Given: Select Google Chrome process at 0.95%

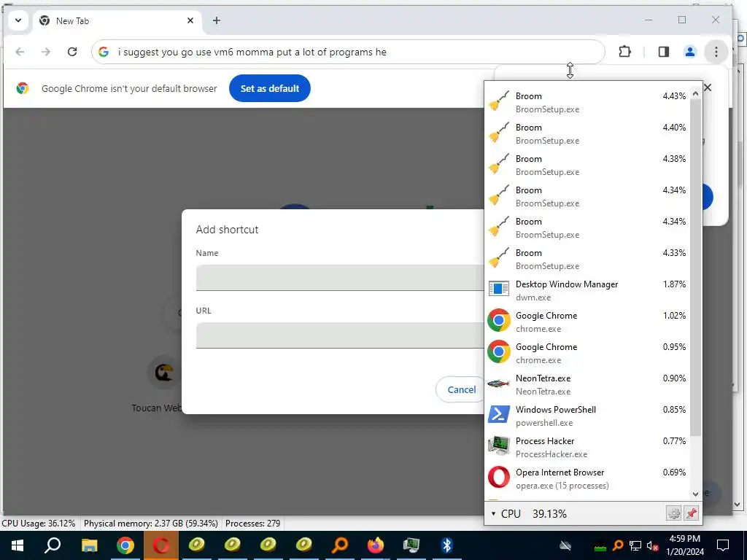Looking at the screenshot, I should 587,354.
